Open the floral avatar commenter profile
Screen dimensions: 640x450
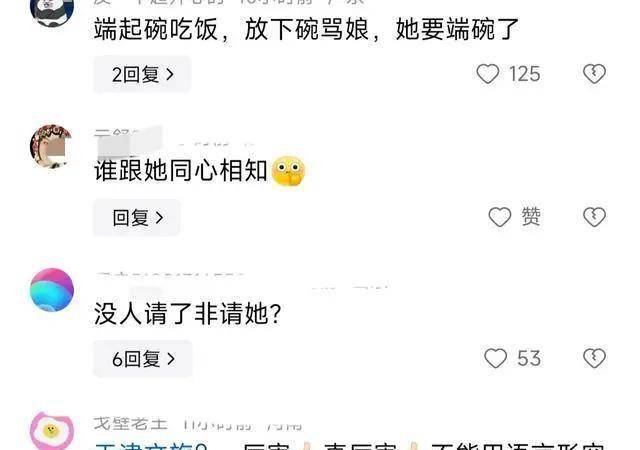52,146
